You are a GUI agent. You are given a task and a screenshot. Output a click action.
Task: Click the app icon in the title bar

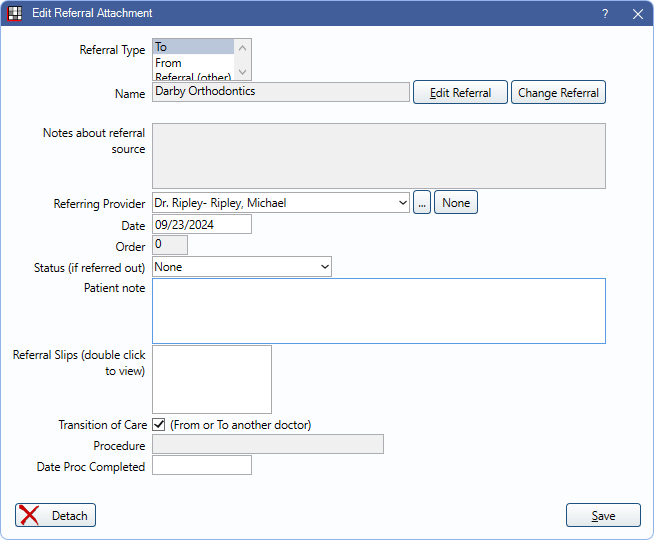pos(15,13)
